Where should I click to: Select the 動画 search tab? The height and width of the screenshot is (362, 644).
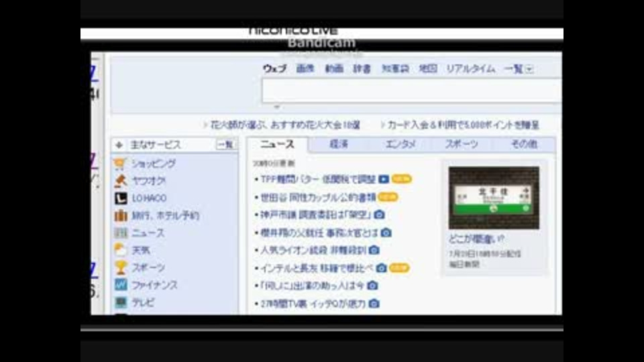(x=334, y=68)
